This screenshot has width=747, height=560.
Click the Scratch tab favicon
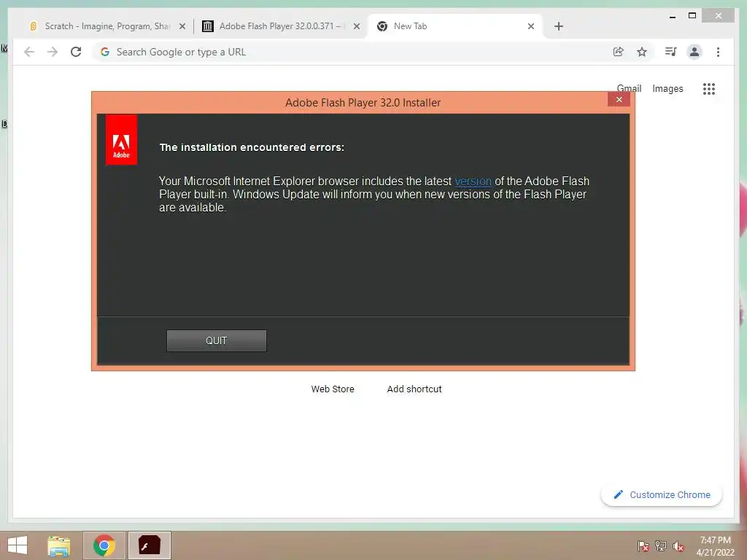pos(34,26)
